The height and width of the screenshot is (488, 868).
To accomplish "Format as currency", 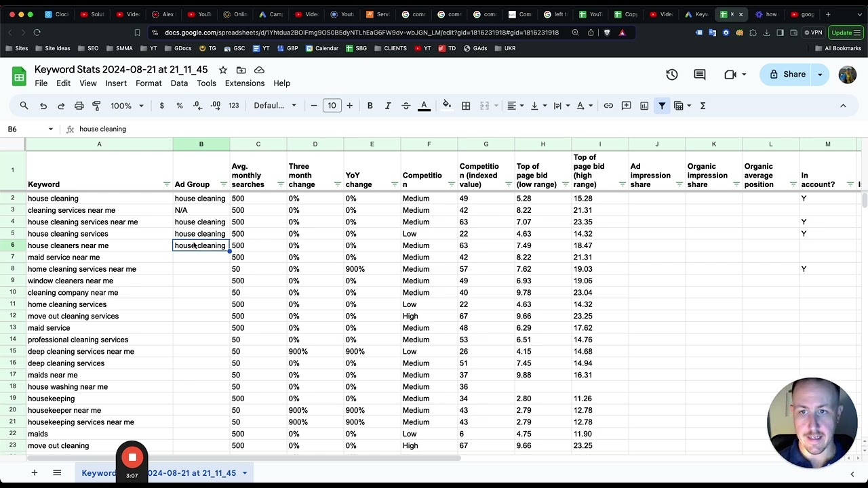I will 161,106.
